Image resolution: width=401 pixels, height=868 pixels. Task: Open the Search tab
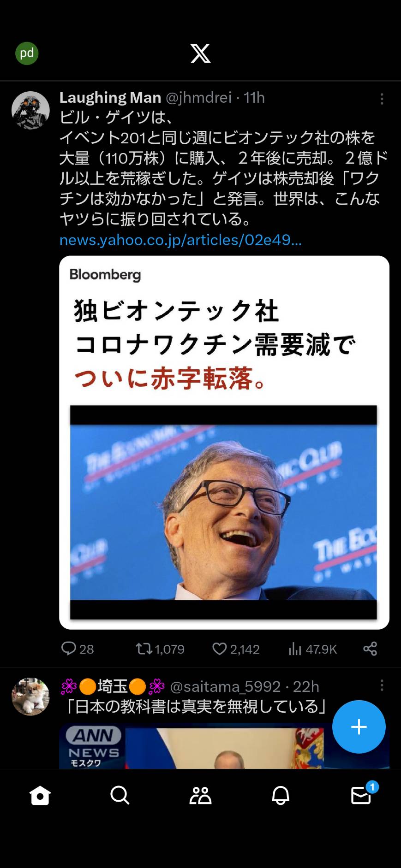tap(120, 795)
